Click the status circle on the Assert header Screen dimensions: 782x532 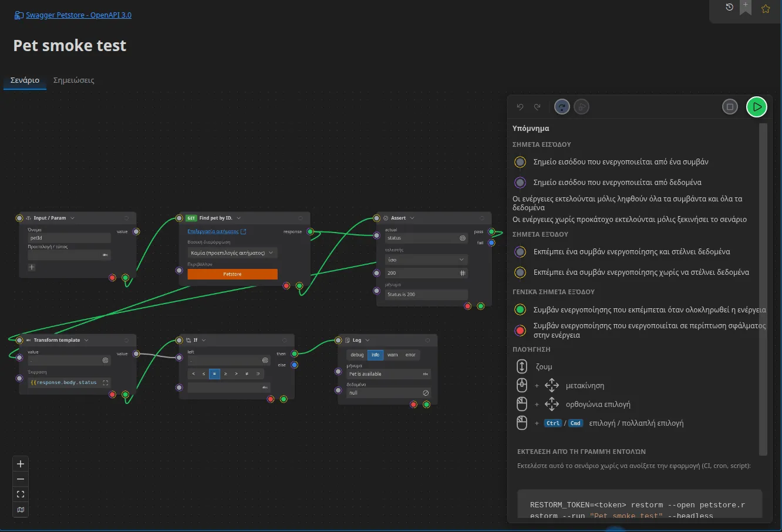pos(482,218)
